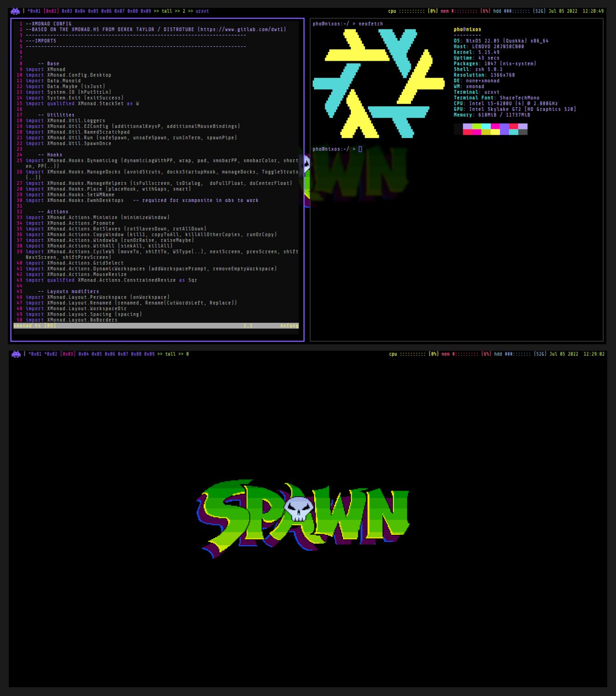Click the 'Packages: 1047 (nix-system)' line
Viewport: 616px width, 696px height.
(495, 64)
